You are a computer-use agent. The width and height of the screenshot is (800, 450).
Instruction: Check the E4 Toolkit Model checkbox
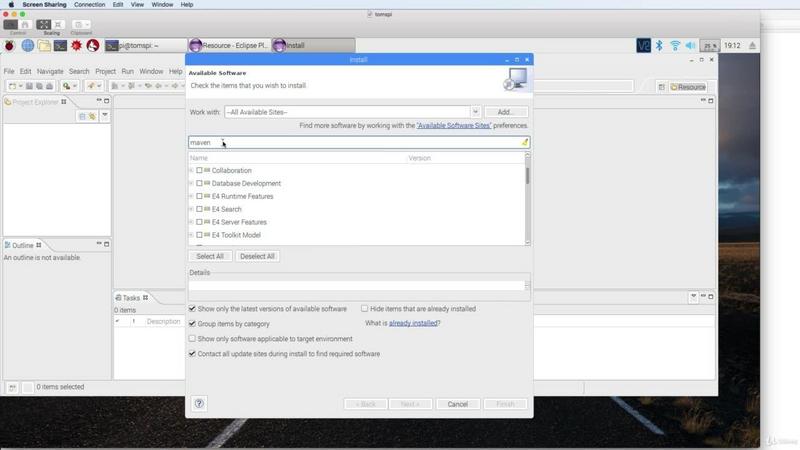(x=199, y=235)
